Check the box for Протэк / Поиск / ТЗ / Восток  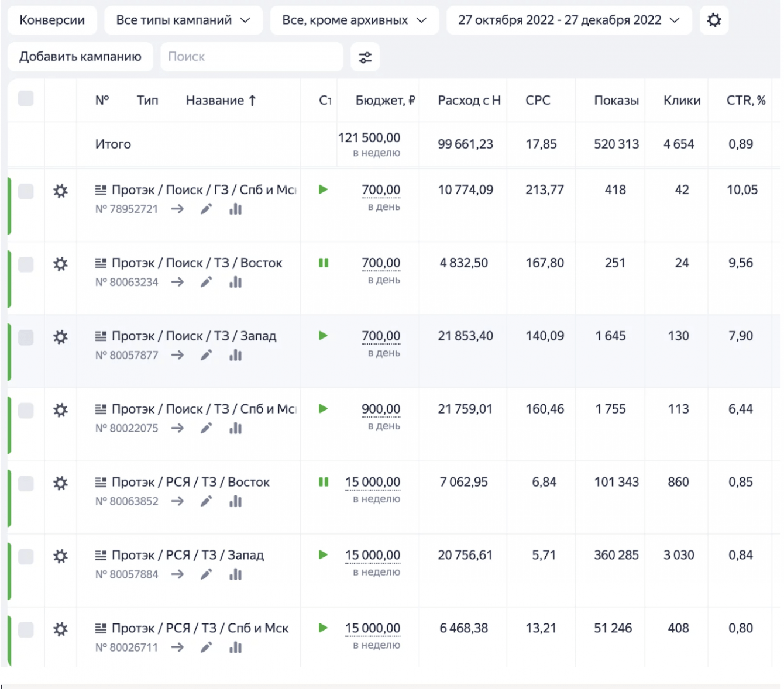[26, 264]
